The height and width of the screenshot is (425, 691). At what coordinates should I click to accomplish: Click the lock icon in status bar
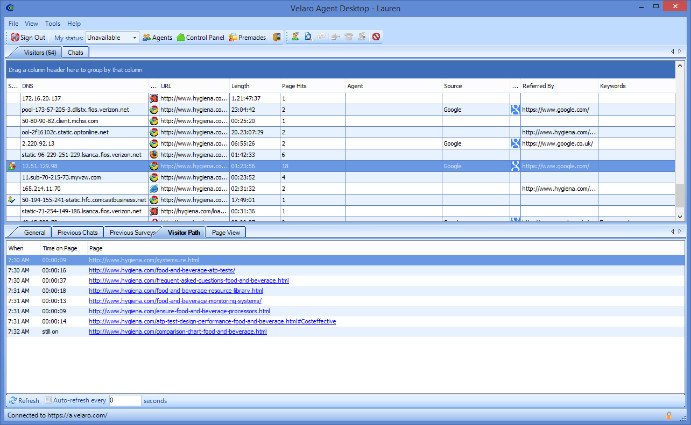tap(669, 415)
